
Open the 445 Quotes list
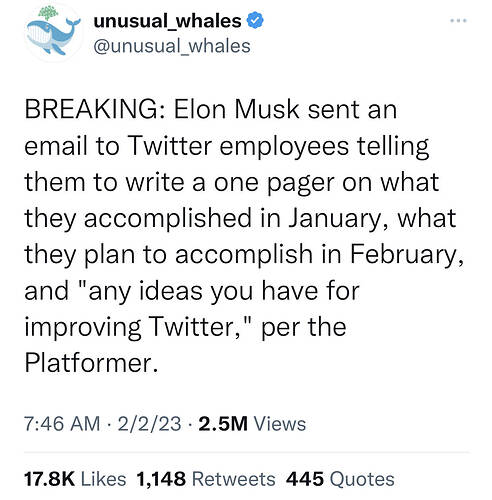click(340, 479)
